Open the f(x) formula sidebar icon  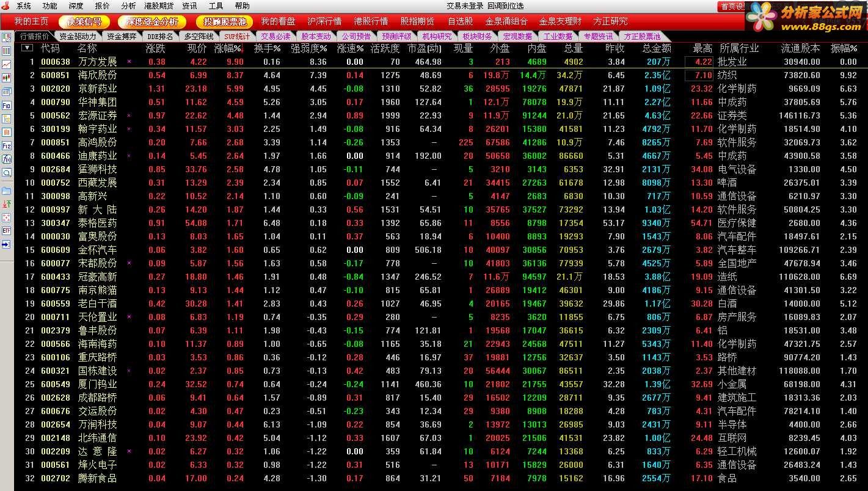pyautogui.click(x=6, y=159)
